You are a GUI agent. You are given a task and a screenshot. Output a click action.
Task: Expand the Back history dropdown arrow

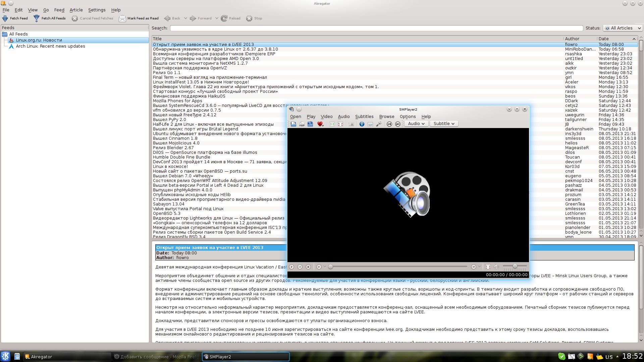click(x=185, y=18)
